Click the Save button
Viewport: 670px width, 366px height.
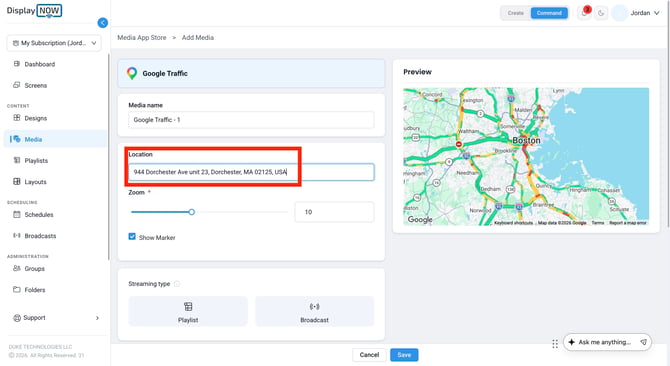point(404,354)
